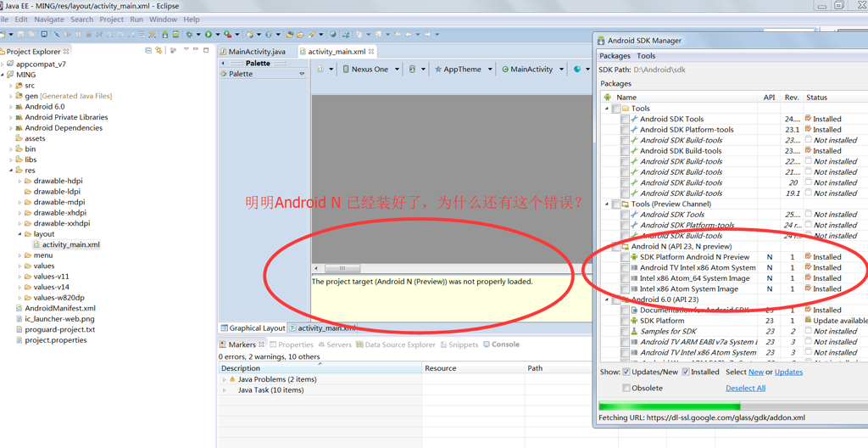The width and height of the screenshot is (868, 448).
Task: Click the Search flashlight toolbar icon
Action: [311, 35]
